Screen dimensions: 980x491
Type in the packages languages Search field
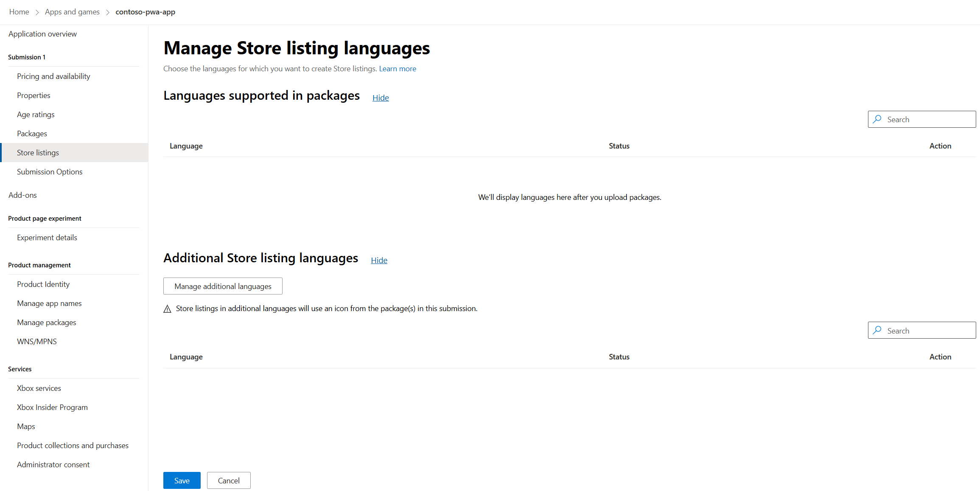click(929, 119)
